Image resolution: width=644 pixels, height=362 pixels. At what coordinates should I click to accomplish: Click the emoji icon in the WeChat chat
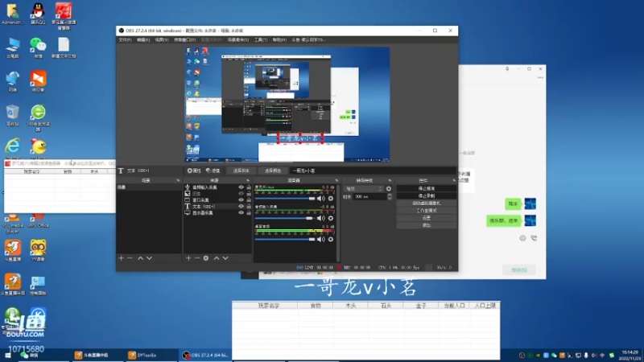(x=522, y=238)
